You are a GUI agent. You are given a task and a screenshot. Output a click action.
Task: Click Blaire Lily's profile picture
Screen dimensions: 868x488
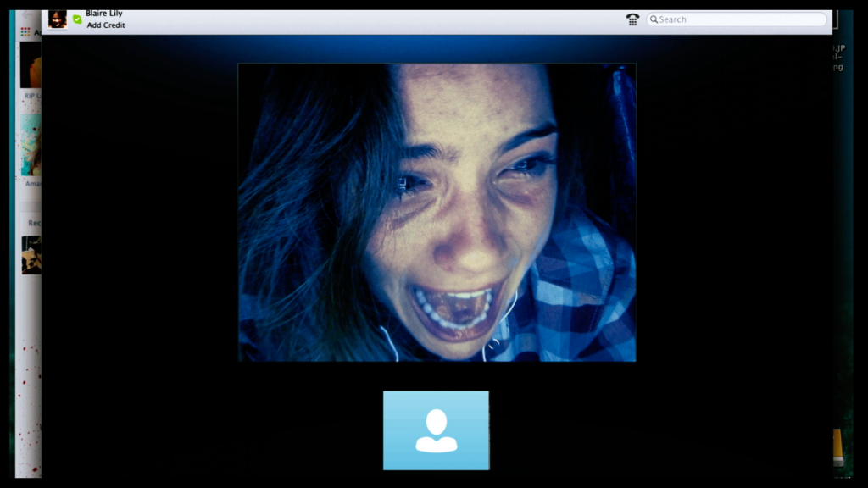[58, 19]
